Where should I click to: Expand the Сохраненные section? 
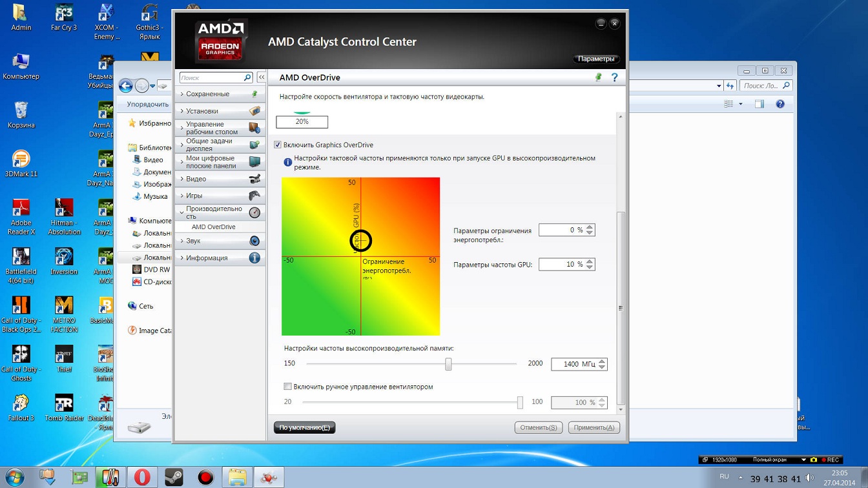(220, 94)
